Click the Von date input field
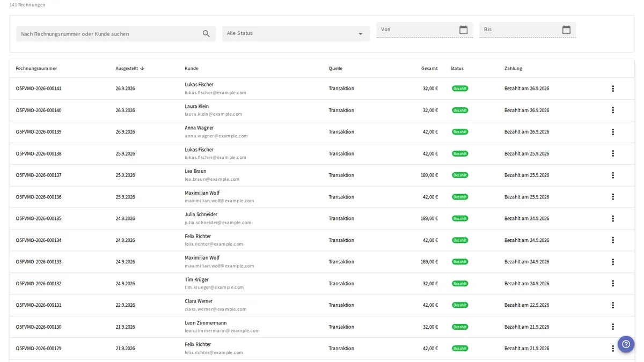Screen dimensions: 644x362 (425, 30)
